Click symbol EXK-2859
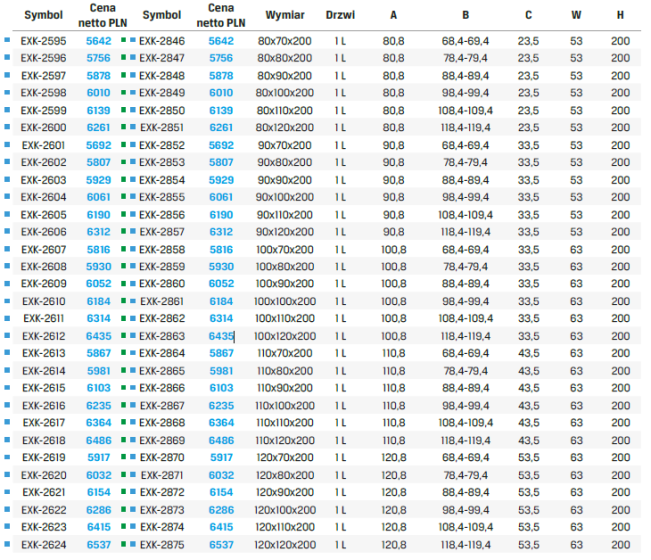The width and height of the screenshot is (651, 560). pos(162,267)
